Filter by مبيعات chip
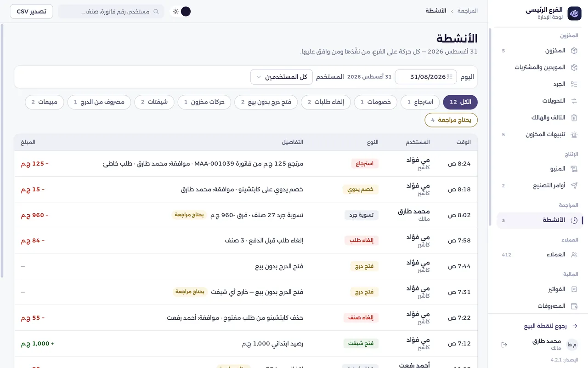This screenshot has height=368, width=588. [45, 102]
